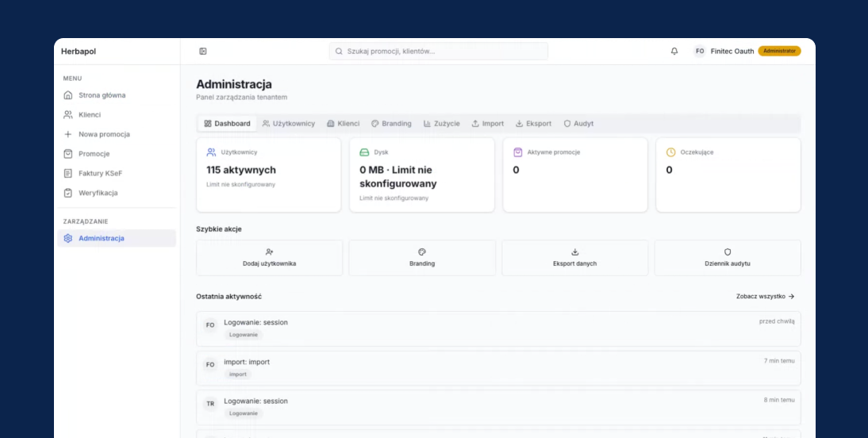Click the orange Oczekujące clock icon

point(670,152)
